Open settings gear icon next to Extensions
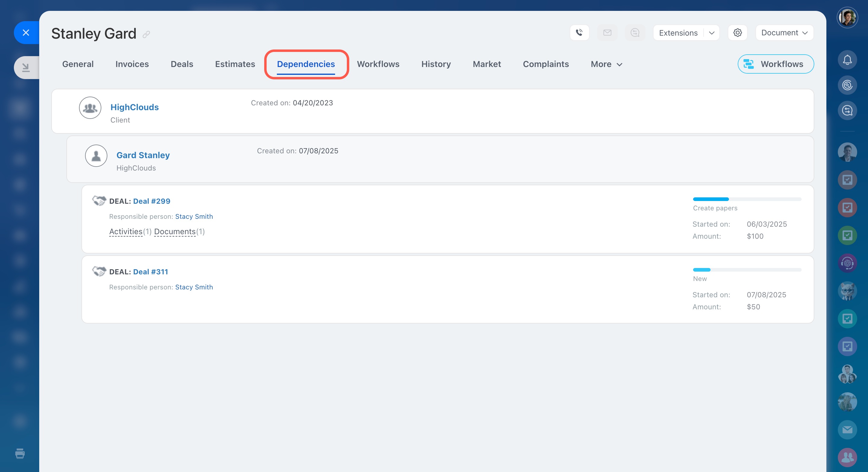 737,33
